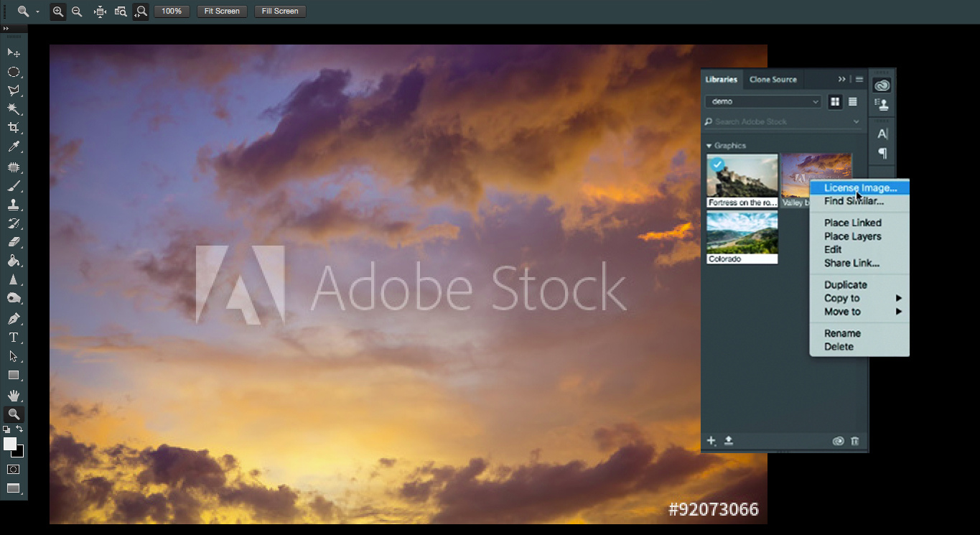Choose License Image from context menu
Image resolution: width=980 pixels, height=535 pixels.
point(859,187)
